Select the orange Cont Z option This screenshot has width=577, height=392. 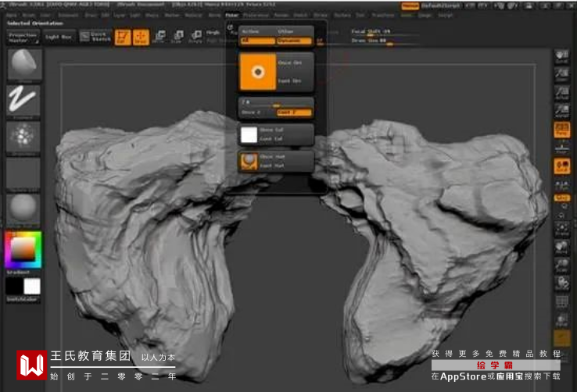[x=294, y=112]
